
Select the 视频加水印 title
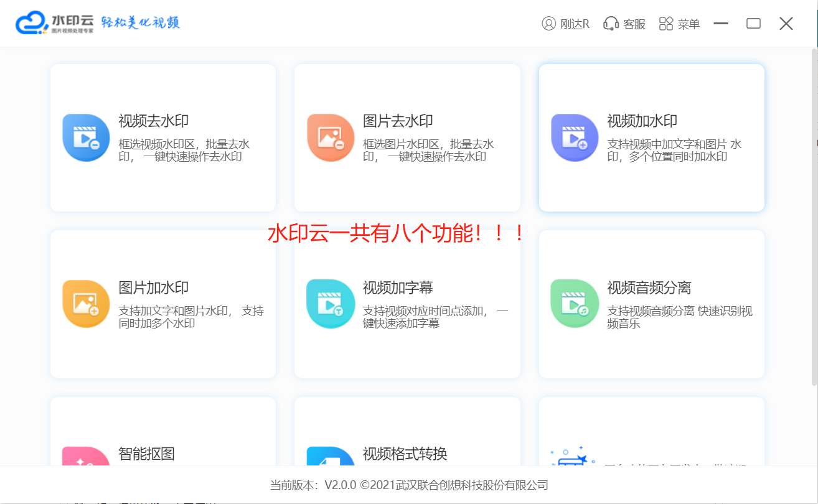point(642,121)
